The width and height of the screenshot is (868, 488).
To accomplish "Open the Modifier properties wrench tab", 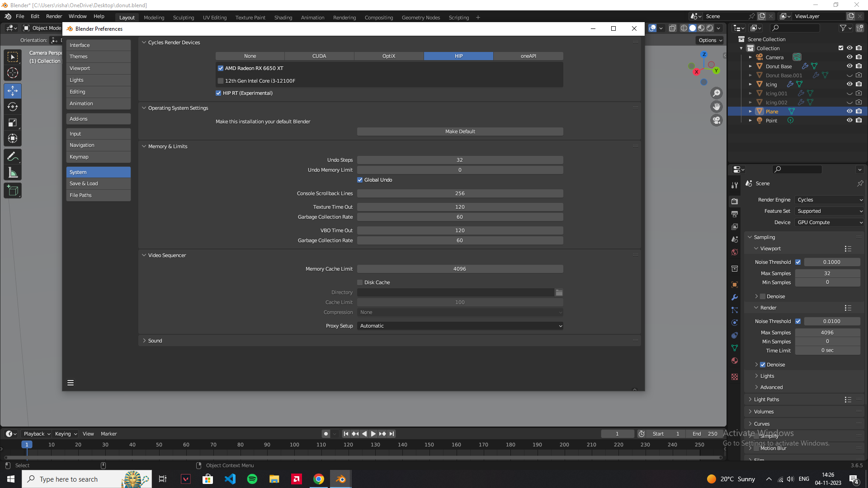I will (735, 297).
